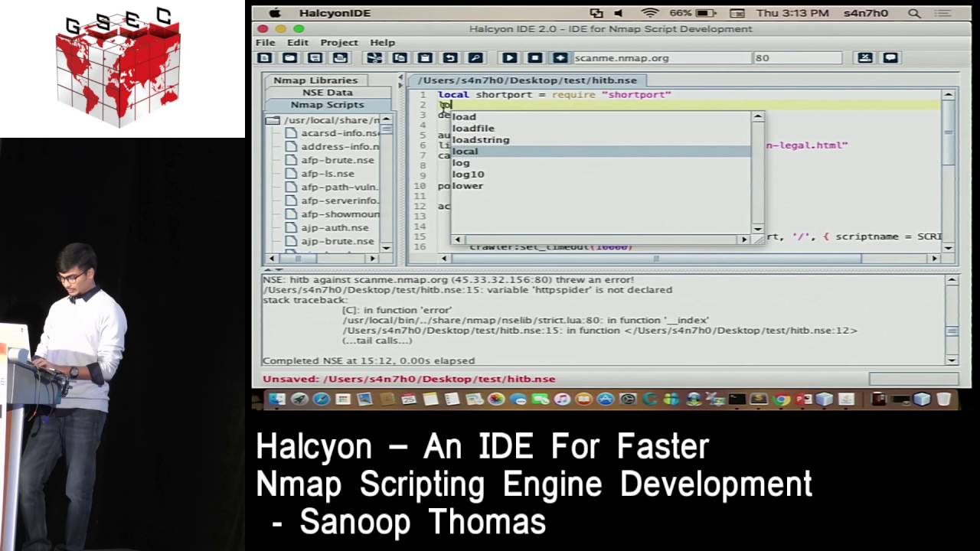This screenshot has height=551, width=980.
Task: Open Finder from the Dock
Action: [x=277, y=399]
